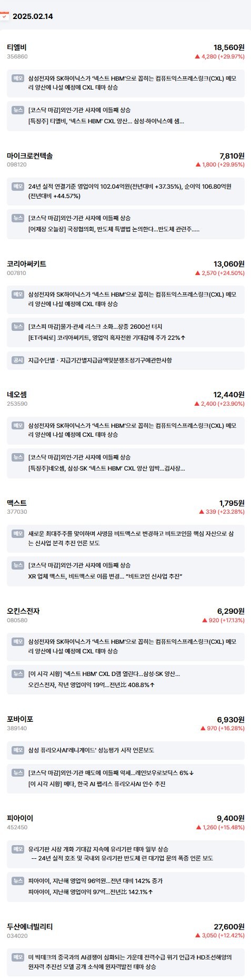Click the 공시 badge under 코리아써키트

pos(18,360)
